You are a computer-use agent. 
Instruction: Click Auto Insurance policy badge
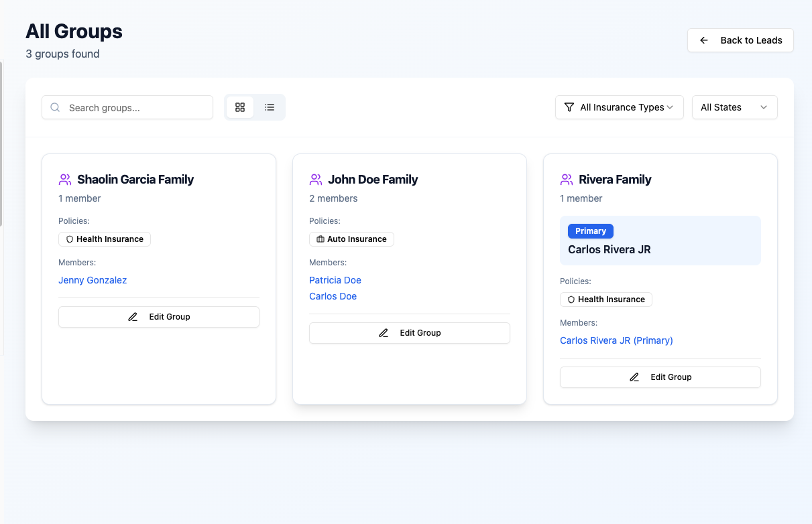[x=351, y=239]
